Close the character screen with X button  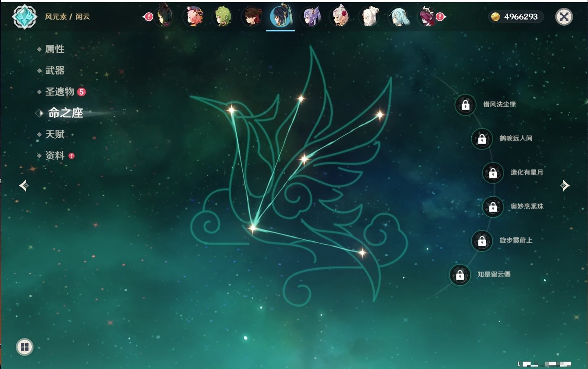tap(564, 17)
